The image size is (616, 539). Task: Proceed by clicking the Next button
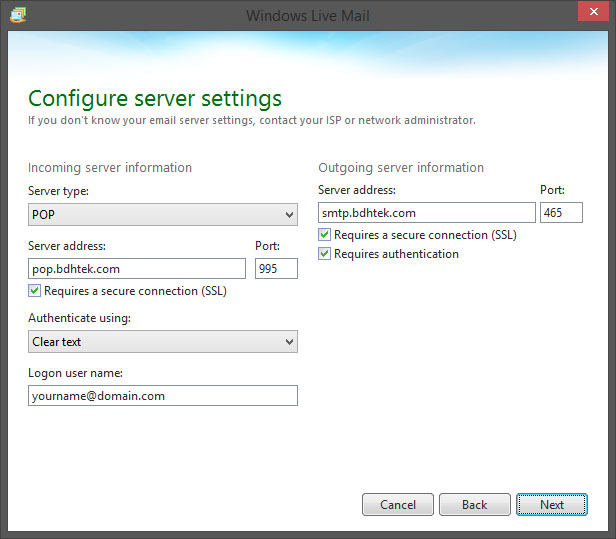[552, 505]
